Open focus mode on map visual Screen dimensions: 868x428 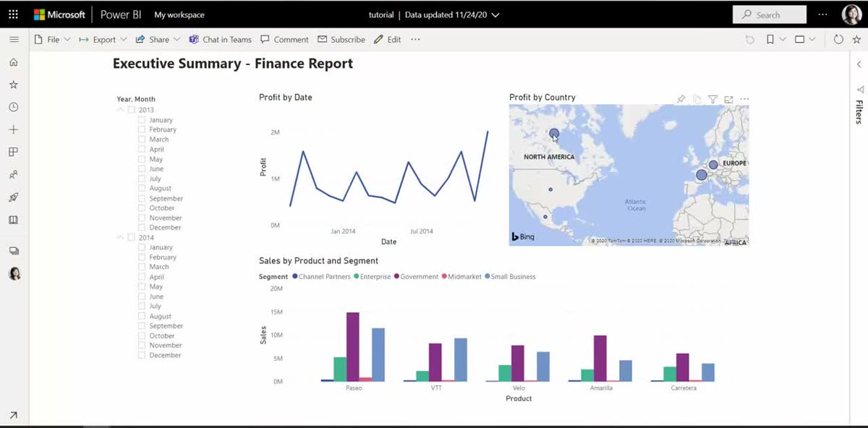tap(728, 99)
